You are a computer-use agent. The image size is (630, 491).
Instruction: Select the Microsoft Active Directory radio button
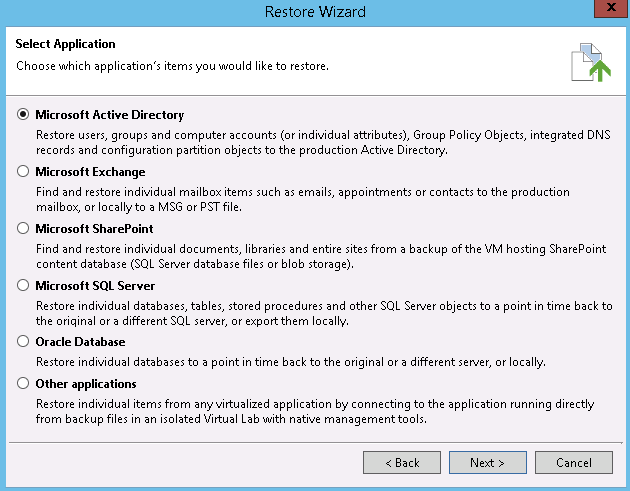tap(23, 115)
